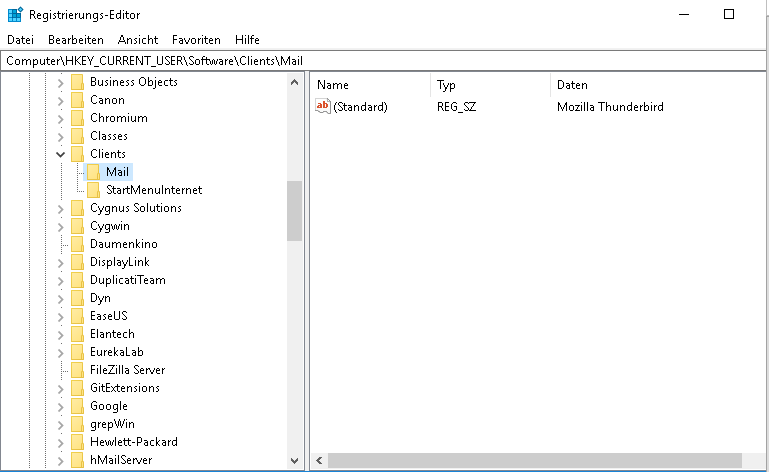Click the Google folder icon
Screen dimensions: 769x472
tap(77, 406)
